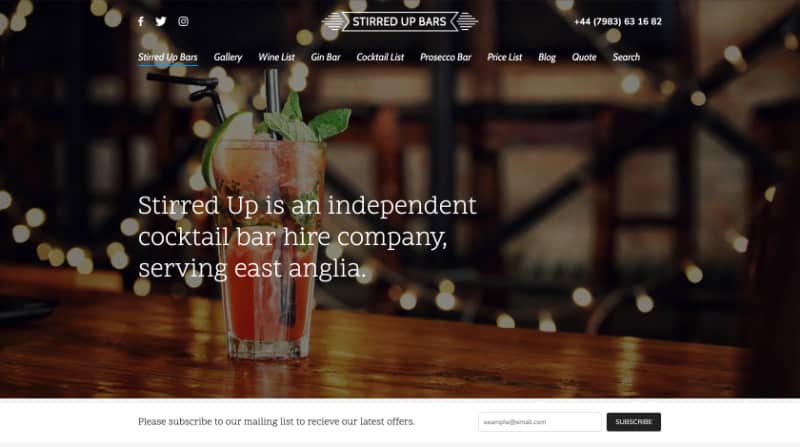Open the Gallery page
This screenshot has width=800, height=447.
tap(228, 57)
